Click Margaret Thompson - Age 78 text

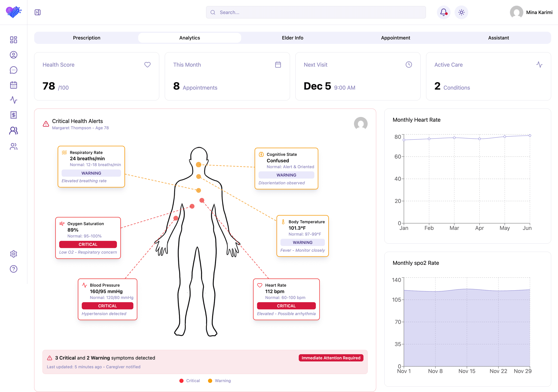(x=80, y=128)
